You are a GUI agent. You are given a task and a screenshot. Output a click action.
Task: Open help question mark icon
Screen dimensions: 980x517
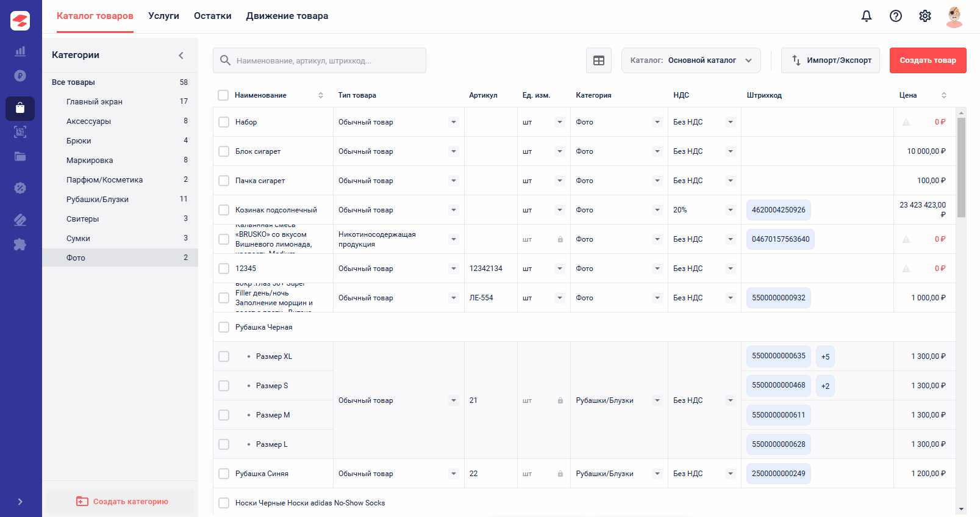coord(895,16)
